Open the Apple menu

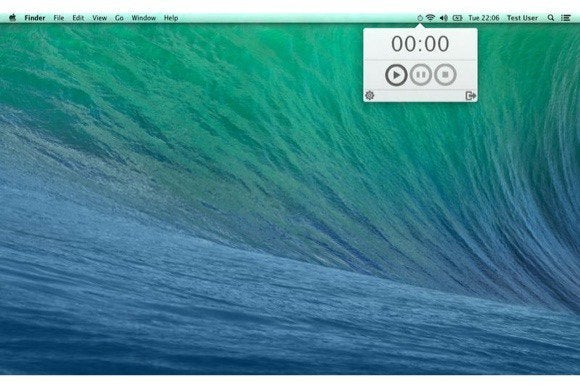pyautogui.click(x=13, y=17)
